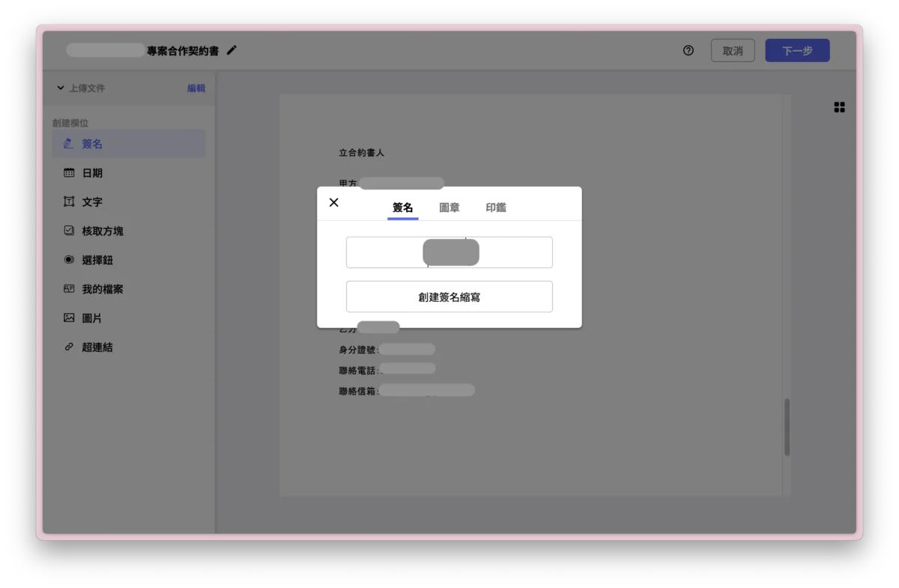The height and width of the screenshot is (588, 899).
Task: Open the page grid view icon
Action: tap(839, 107)
